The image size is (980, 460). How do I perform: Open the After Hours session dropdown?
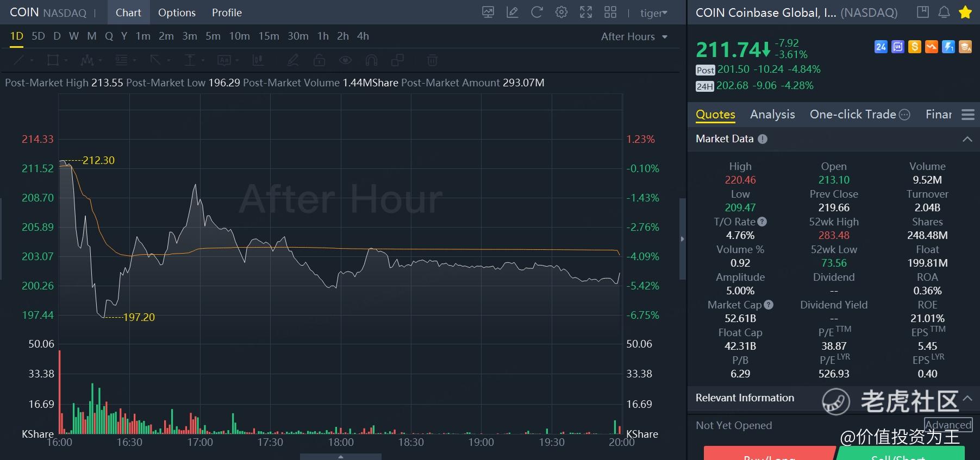(634, 36)
